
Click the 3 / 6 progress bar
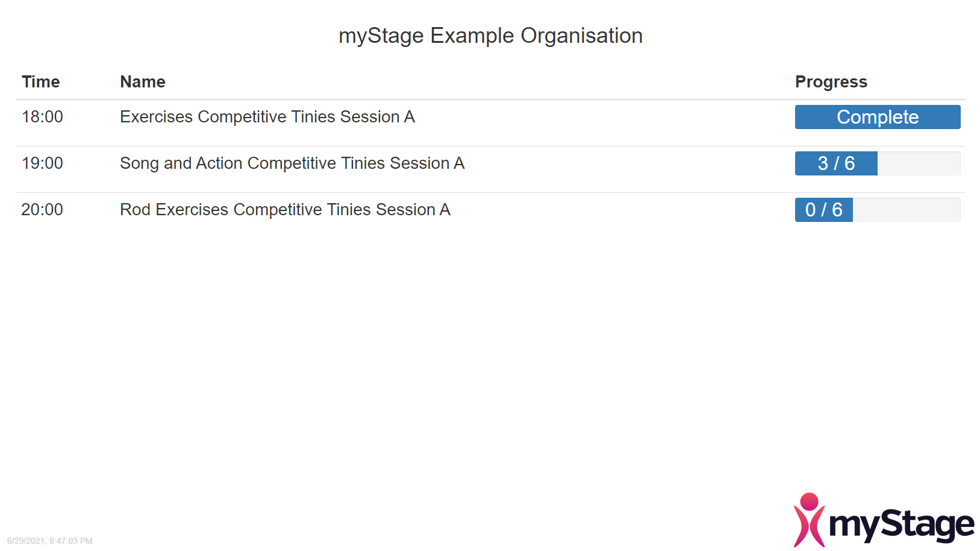878,163
